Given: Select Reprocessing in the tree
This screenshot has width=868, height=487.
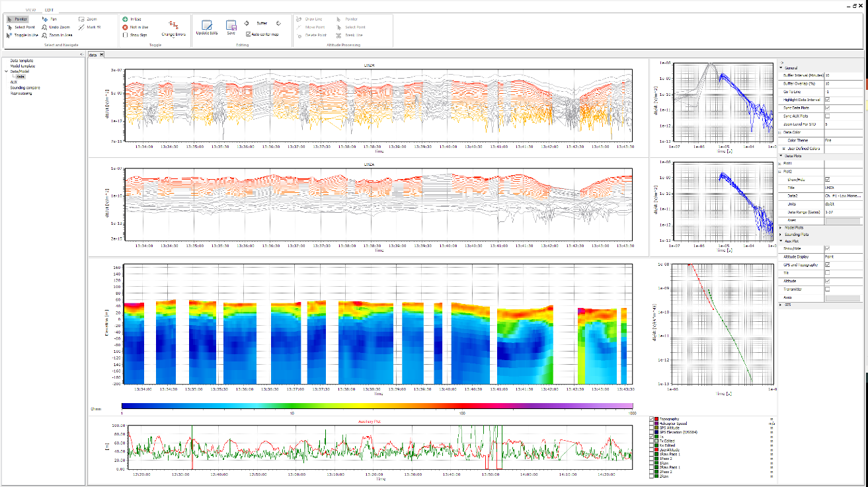Looking at the screenshot, I should (21, 93).
